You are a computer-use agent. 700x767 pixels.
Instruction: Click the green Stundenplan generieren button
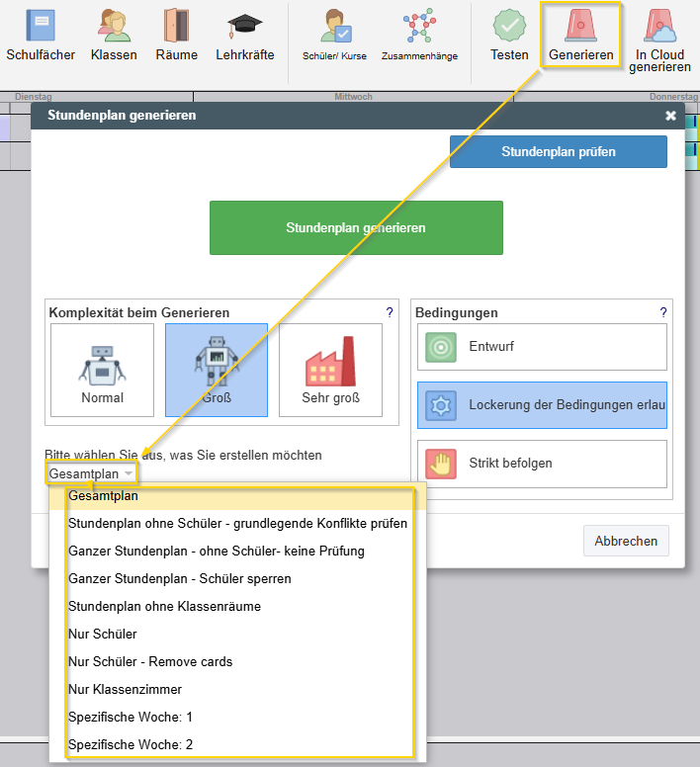click(x=356, y=228)
